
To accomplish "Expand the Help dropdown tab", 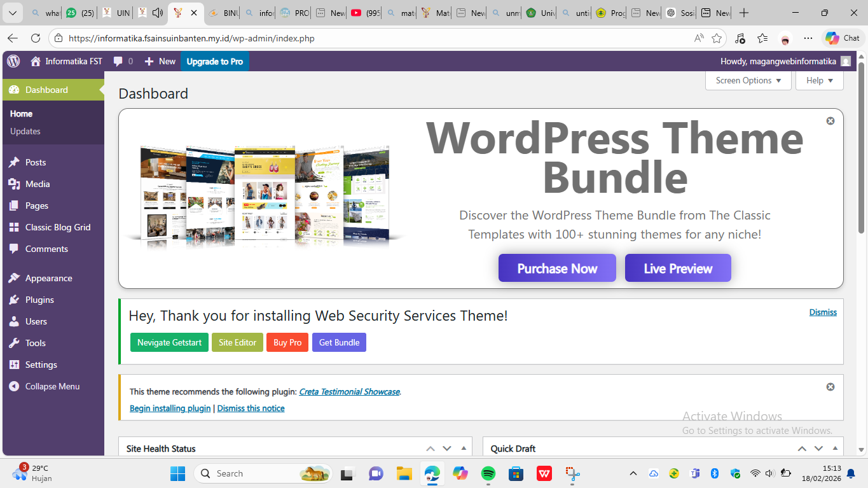I will (x=820, y=80).
